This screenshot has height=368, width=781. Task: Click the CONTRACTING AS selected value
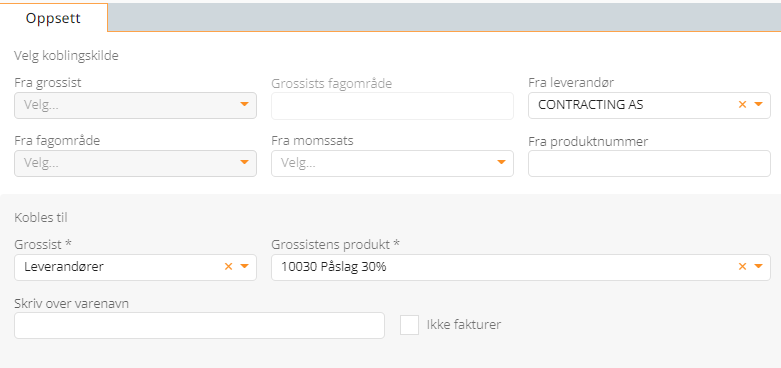click(x=591, y=105)
